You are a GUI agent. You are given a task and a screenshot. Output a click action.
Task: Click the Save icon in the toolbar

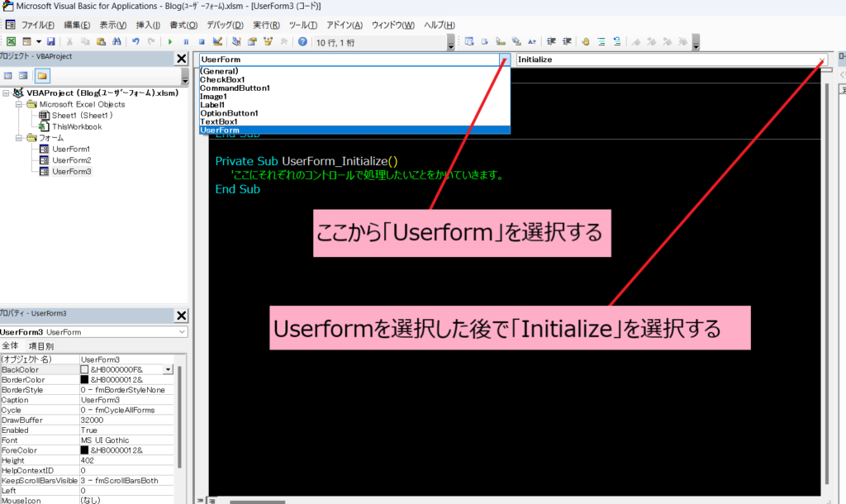[x=50, y=40]
